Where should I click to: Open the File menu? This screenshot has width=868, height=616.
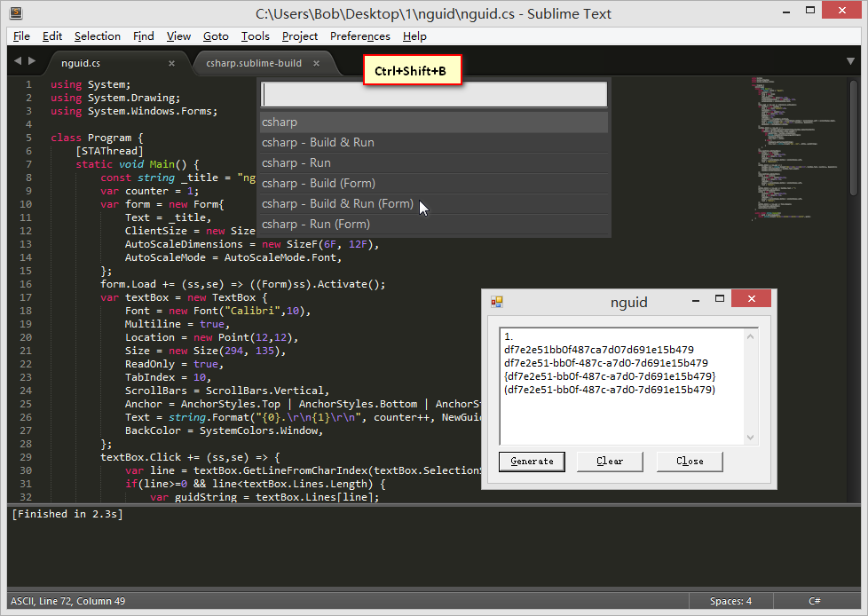[x=21, y=36]
